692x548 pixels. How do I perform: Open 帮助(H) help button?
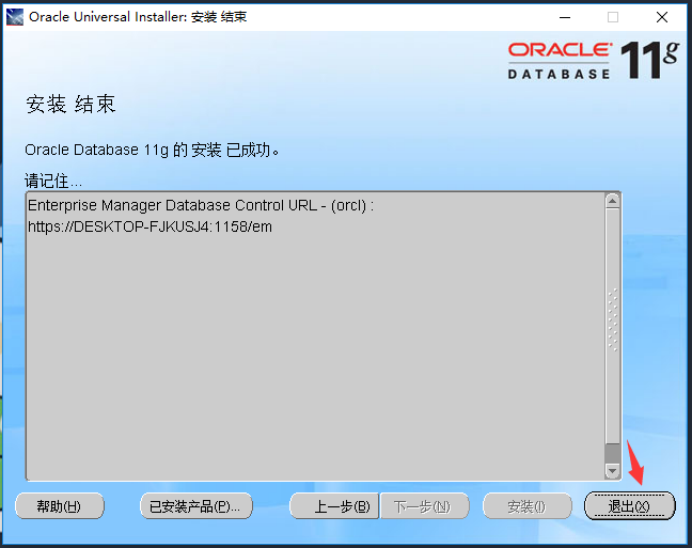pyautogui.click(x=60, y=506)
